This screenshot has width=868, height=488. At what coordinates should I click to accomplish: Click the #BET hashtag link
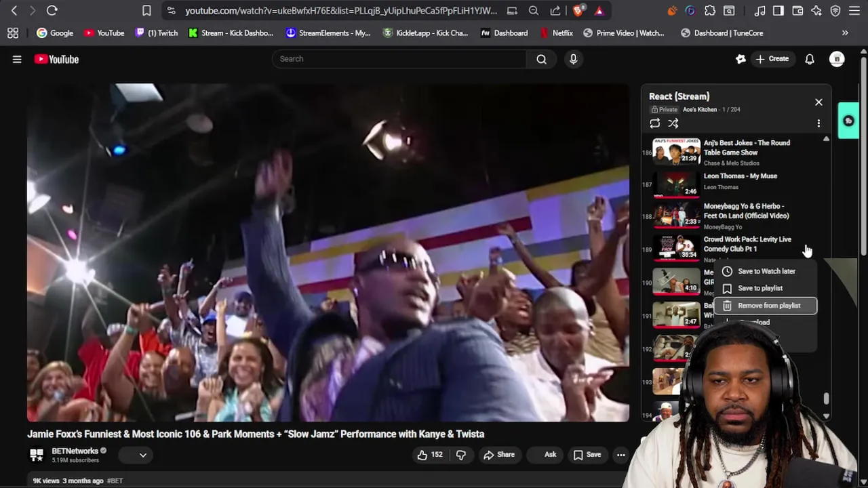pos(115,481)
